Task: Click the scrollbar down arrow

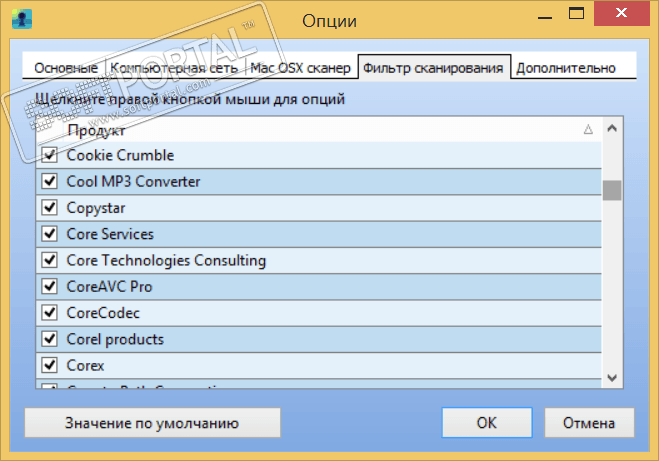Action: [612, 378]
